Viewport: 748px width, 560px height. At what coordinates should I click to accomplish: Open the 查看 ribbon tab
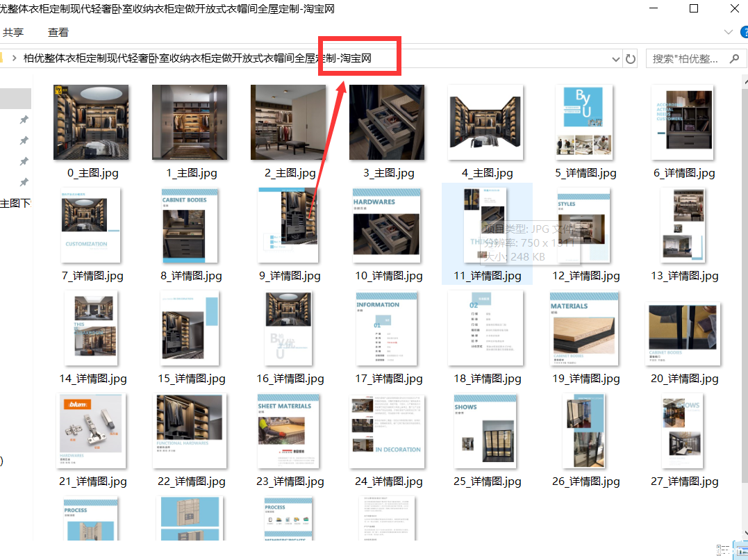[x=58, y=32]
